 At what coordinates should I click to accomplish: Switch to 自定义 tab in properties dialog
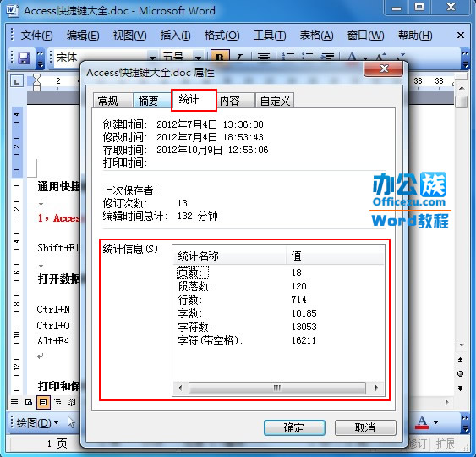275,100
